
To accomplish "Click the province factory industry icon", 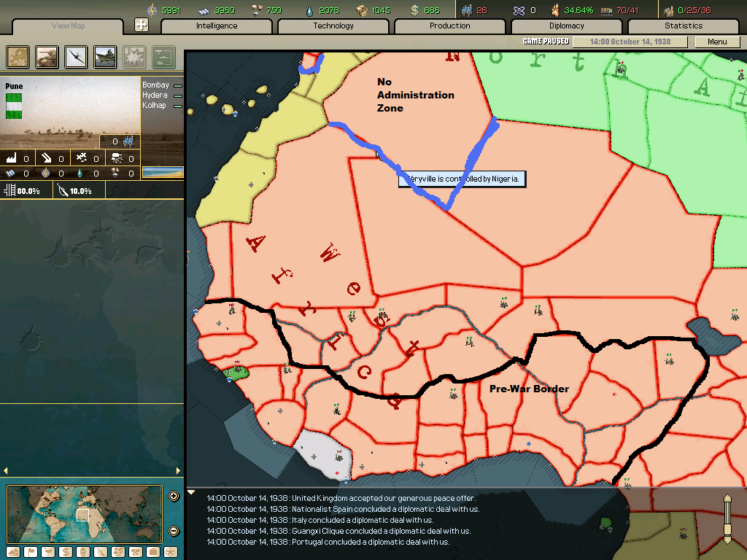I will [12, 158].
